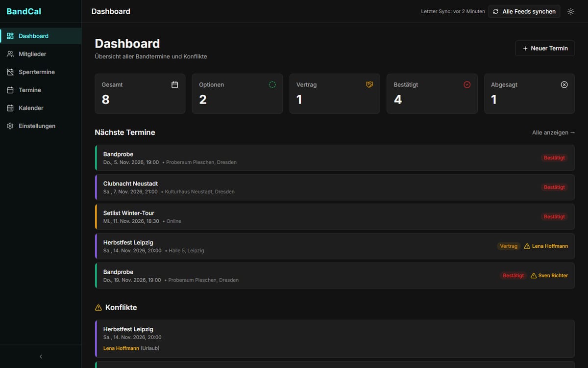Screen dimensions: 588x368
Task: Toggle the light/dark theme sun icon
Action: coord(571,11)
